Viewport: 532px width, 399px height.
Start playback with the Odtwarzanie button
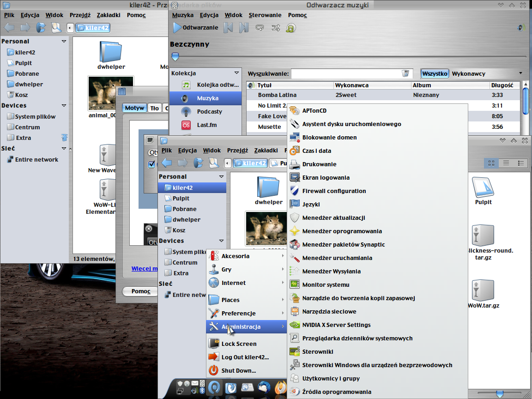point(195,28)
